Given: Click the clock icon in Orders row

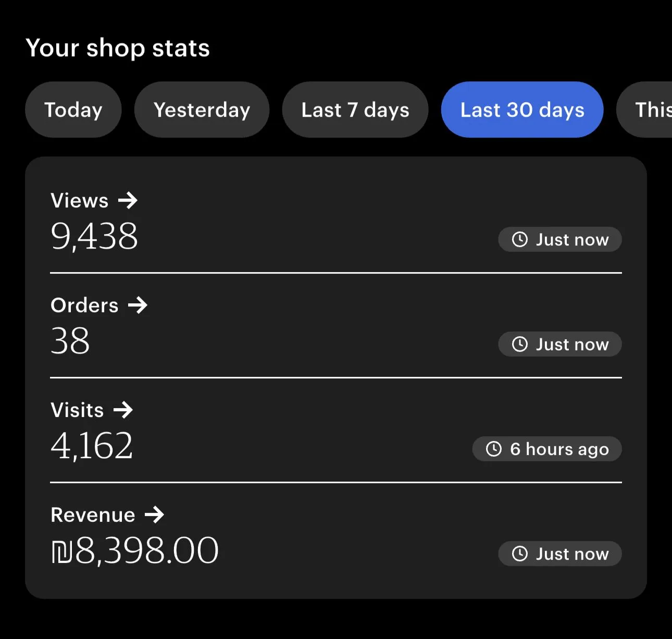Looking at the screenshot, I should (x=520, y=345).
